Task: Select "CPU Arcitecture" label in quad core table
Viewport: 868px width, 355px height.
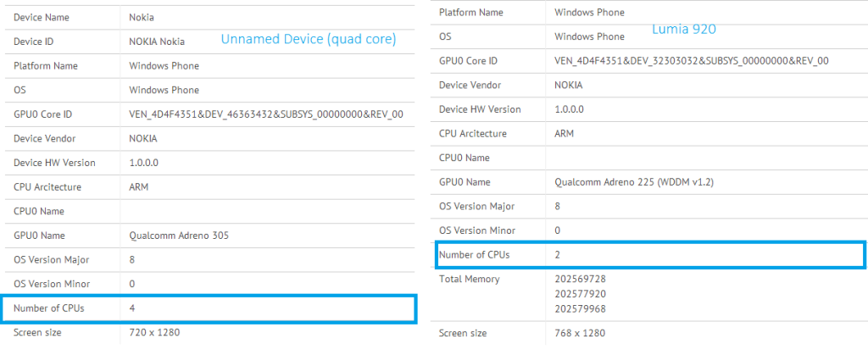Action: click(47, 187)
